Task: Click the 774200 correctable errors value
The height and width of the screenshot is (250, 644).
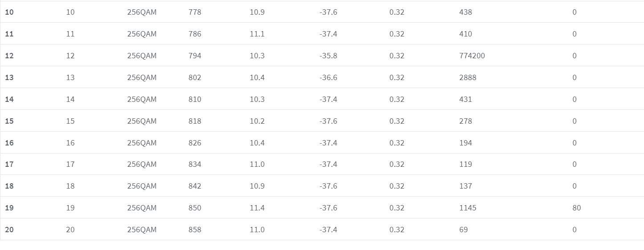Action: point(472,56)
